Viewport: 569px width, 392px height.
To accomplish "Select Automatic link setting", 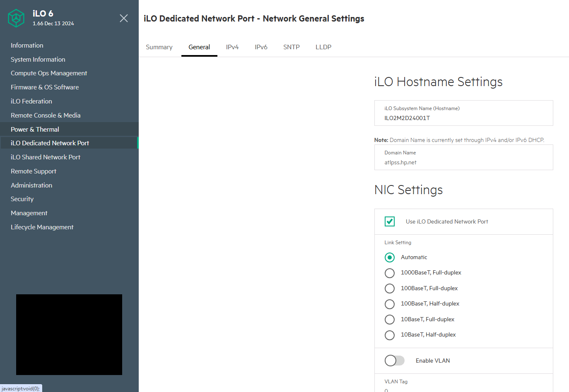I will (x=390, y=257).
